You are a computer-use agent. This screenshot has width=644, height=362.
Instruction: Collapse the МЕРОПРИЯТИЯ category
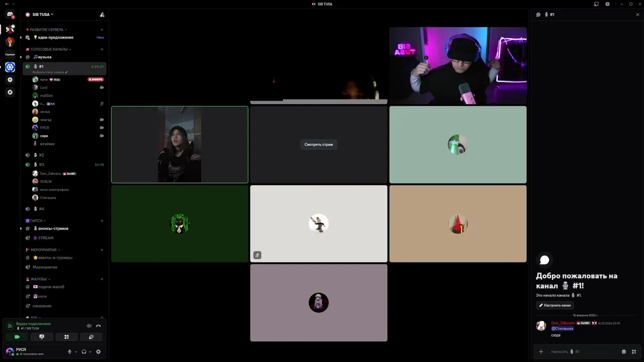[43, 250]
